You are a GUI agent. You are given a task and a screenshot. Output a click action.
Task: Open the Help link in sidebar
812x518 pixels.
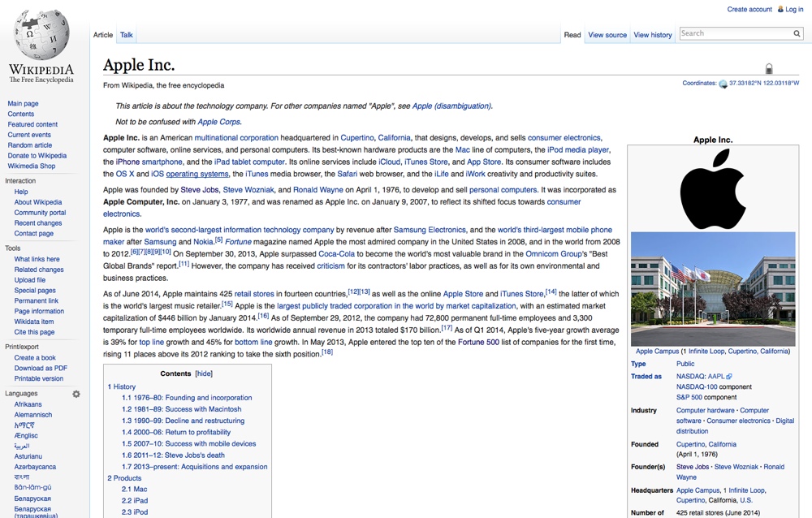click(x=21, y=192)
